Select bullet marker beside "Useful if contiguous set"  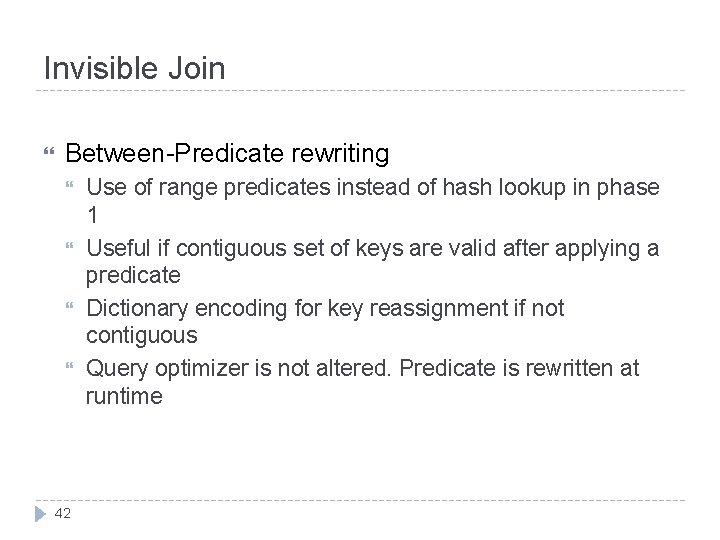point(69,247)
